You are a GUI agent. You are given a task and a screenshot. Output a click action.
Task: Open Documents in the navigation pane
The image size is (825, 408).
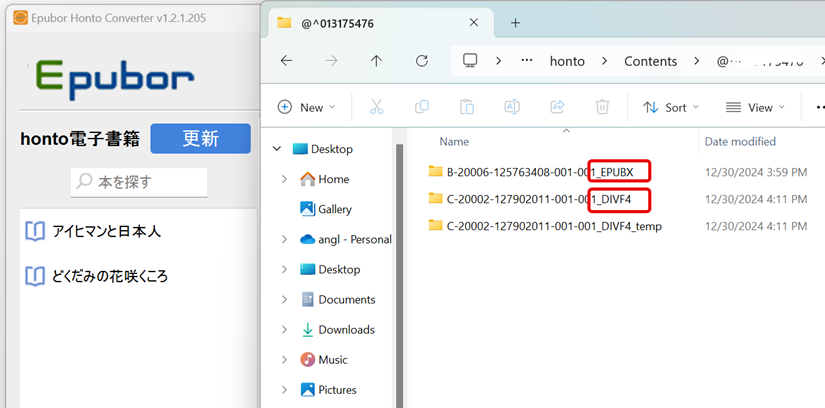(x=337, y=300)
